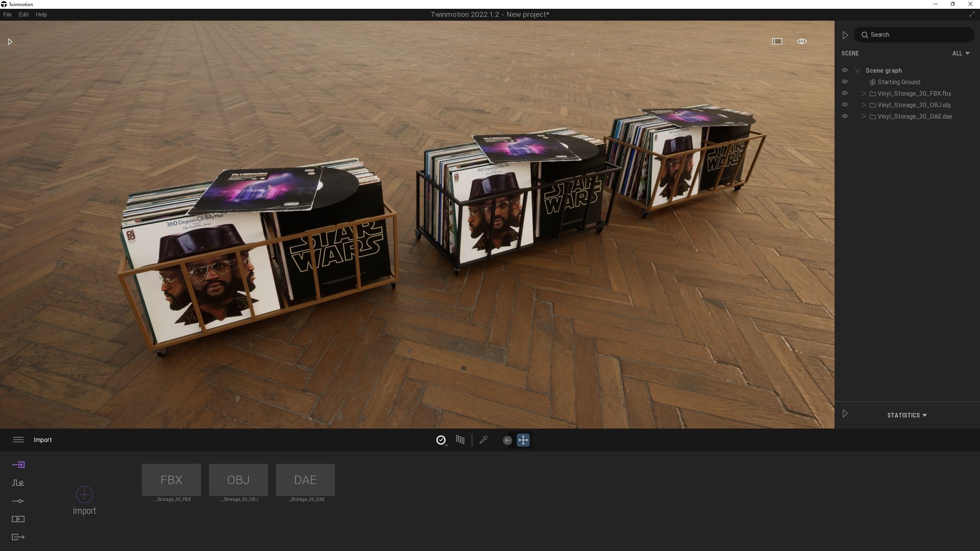The width and height of the screenshot is (980, 551).
Task: Select Vinyl_Storage_30_DAE.dae in scene graph
Action: (x=915, y=117)
